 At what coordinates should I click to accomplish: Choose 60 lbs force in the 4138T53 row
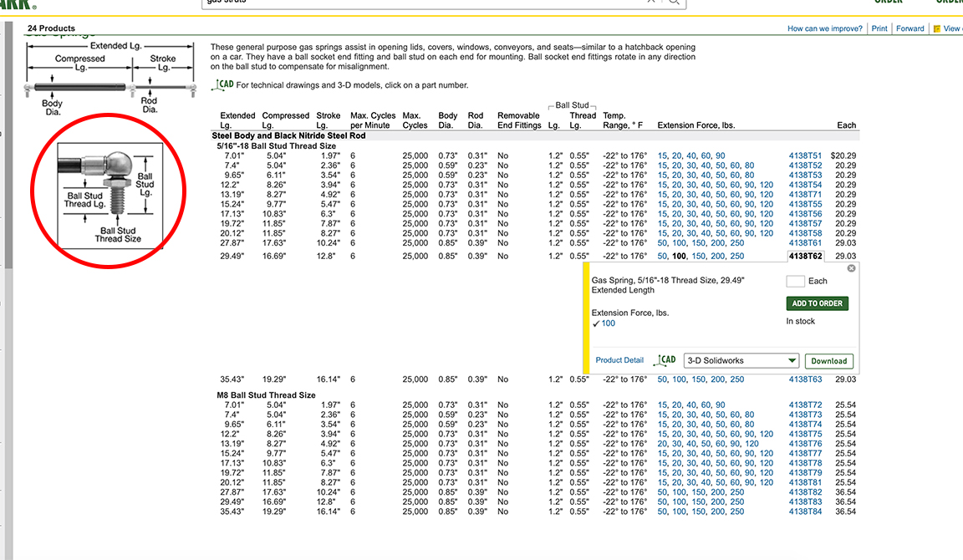click(735, 175)
